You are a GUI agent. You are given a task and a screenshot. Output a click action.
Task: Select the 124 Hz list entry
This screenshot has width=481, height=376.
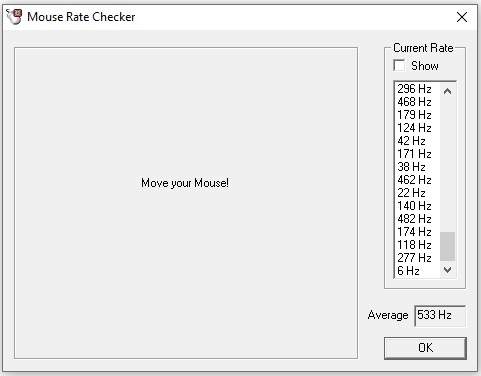click(x=417, y=128)
